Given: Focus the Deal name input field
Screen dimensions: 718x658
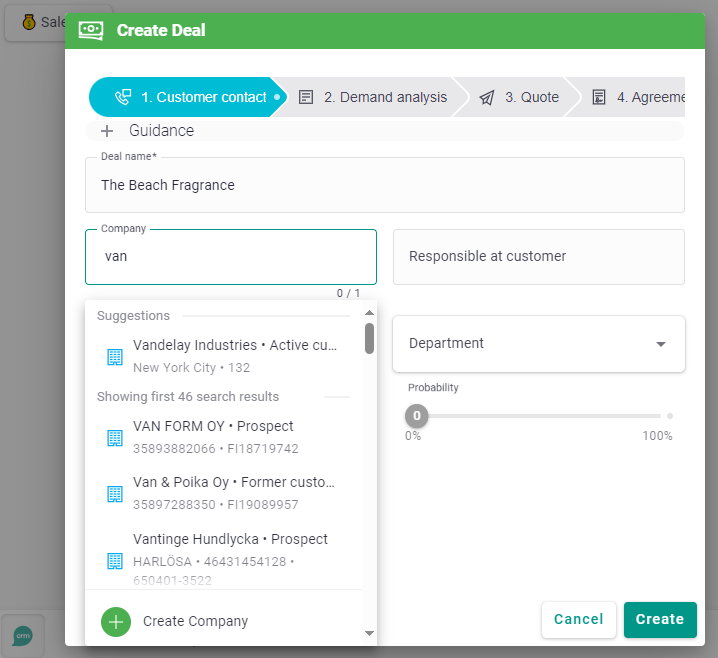Looking at the screenshot, I should tap(384, 185).
